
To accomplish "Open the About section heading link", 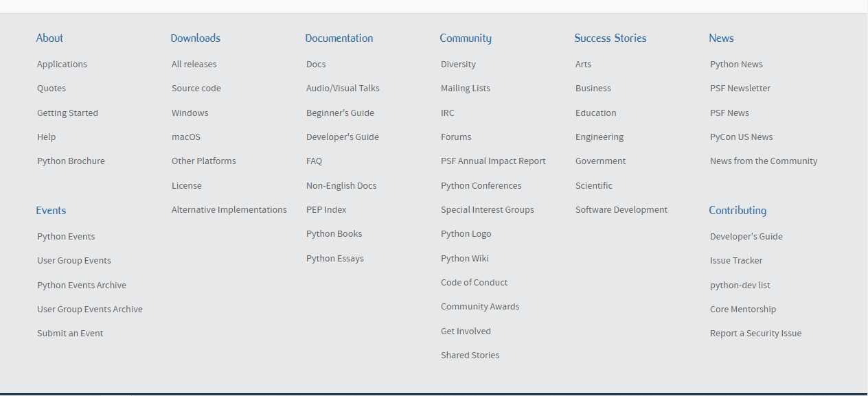I will click(x=49, y=38).
